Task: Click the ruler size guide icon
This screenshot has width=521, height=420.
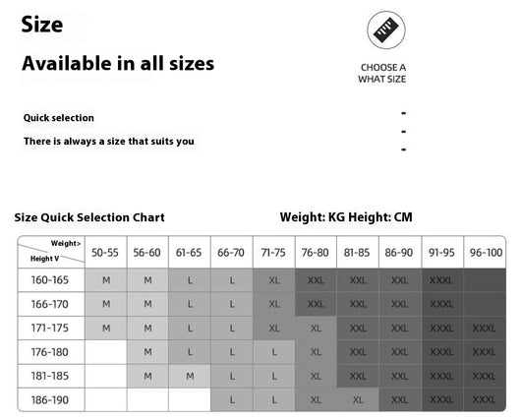Action: (x=386, y=30)
